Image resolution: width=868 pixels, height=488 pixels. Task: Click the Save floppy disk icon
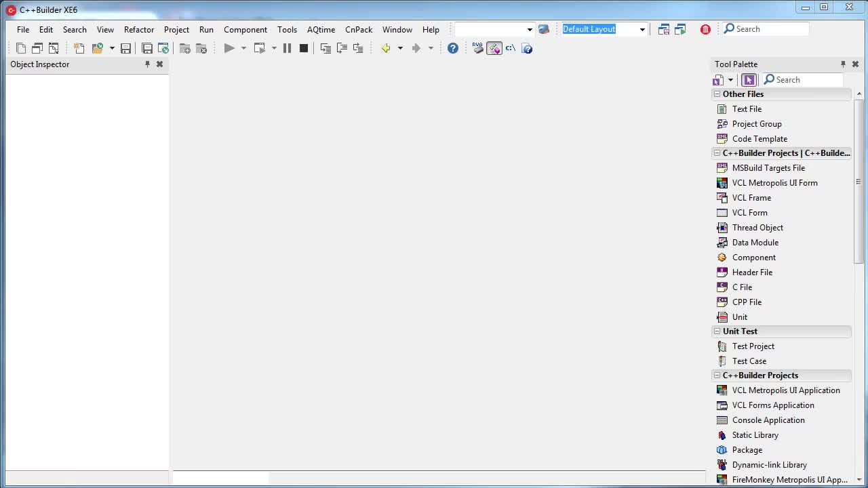point(125,48)
